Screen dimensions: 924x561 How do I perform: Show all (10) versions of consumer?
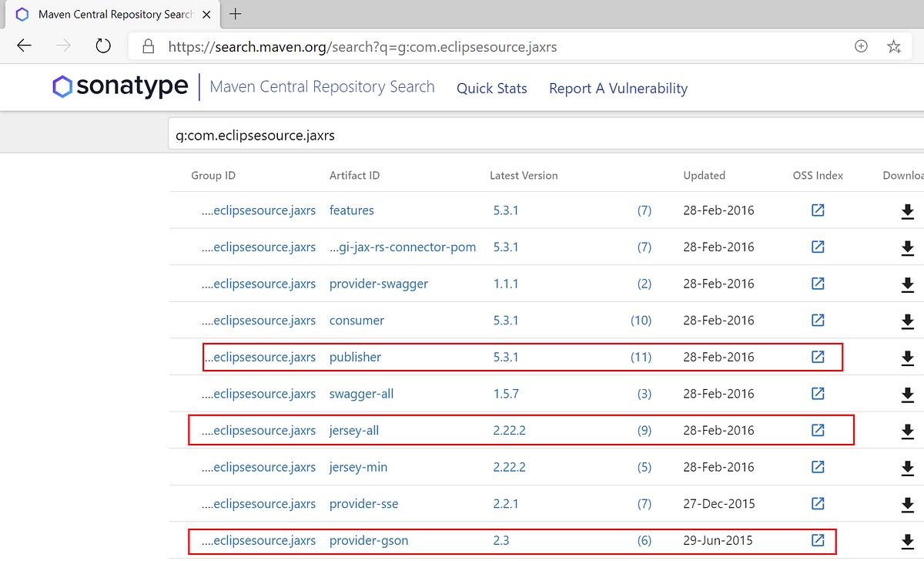click(641, 321)
